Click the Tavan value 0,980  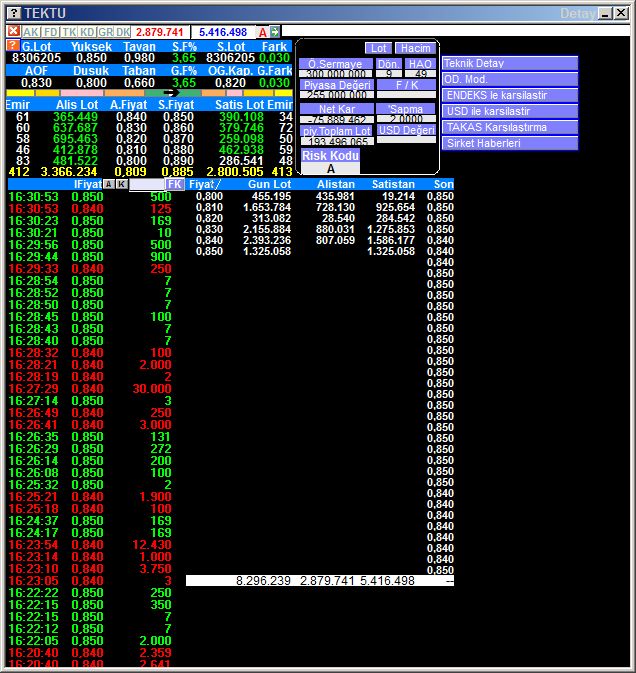(139, 58)
